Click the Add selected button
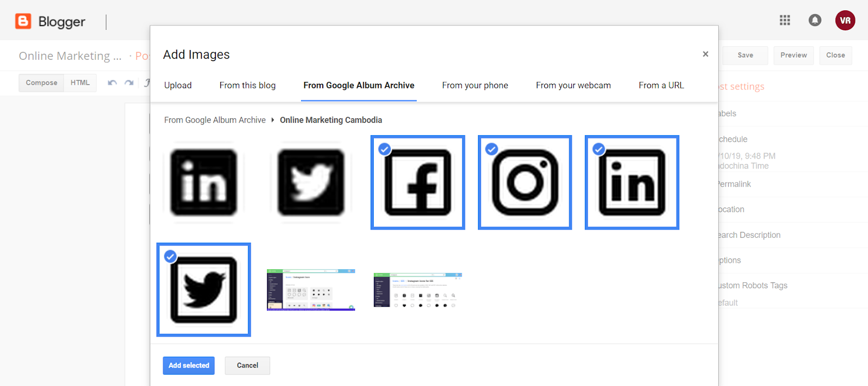The image size is (868, 386). point(188,365)
